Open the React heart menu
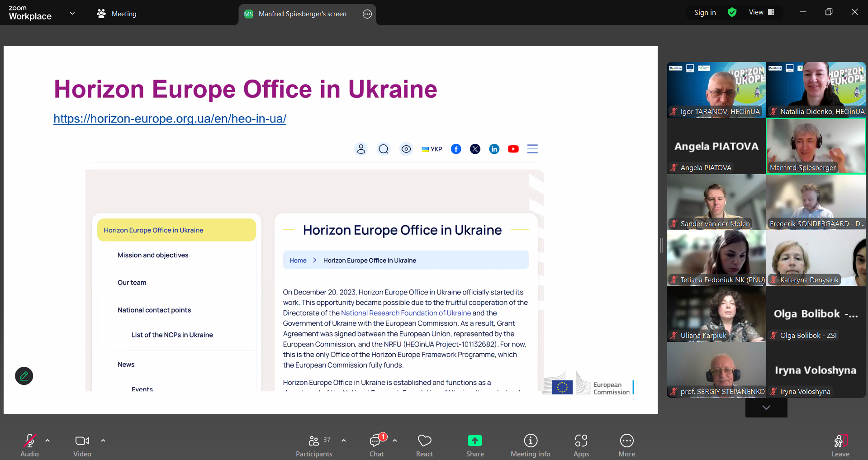The image size is (868, 460). (424, 445)
